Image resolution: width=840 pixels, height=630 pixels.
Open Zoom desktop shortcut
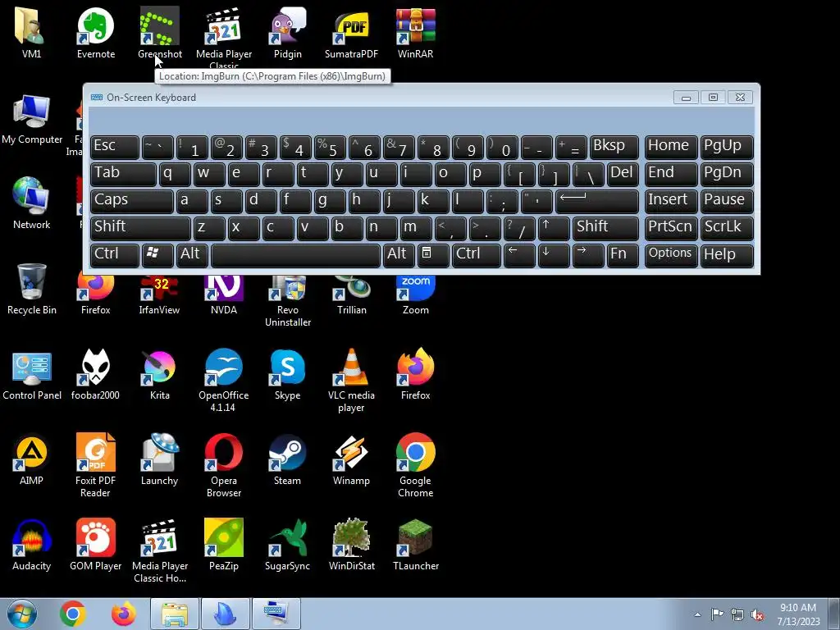tap(415, 294)
